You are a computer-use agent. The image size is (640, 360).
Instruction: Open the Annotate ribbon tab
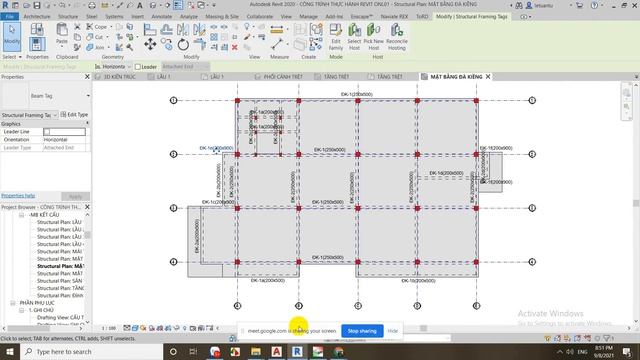pos(162,16)
